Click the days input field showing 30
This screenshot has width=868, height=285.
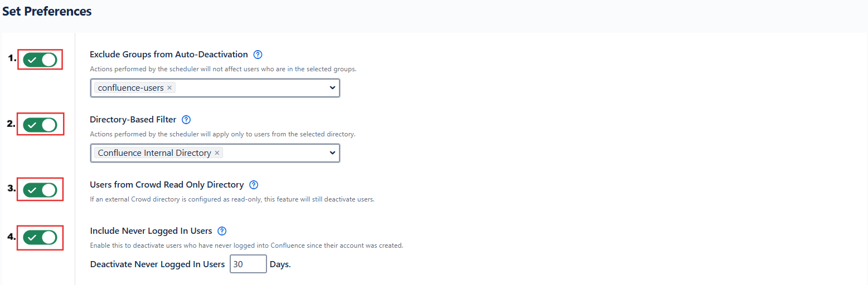(248, 264)
